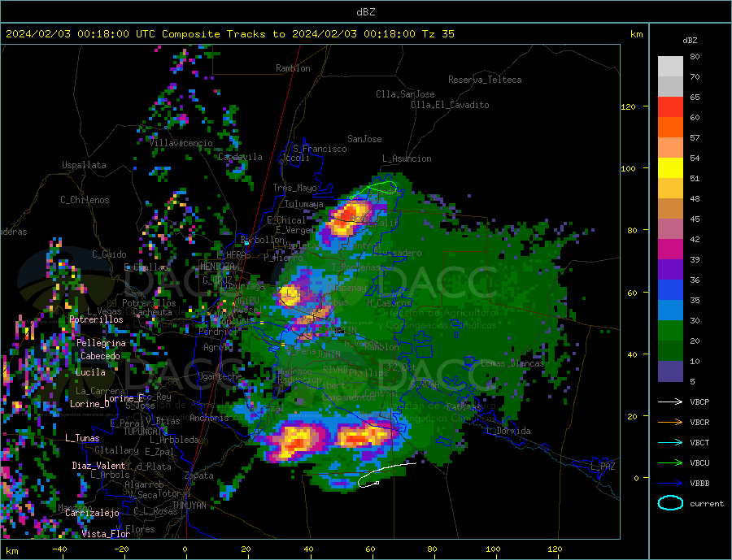Click the Diaz_Valent label on the map
Screen dimensions: 732x560
[x=98, y=466]
